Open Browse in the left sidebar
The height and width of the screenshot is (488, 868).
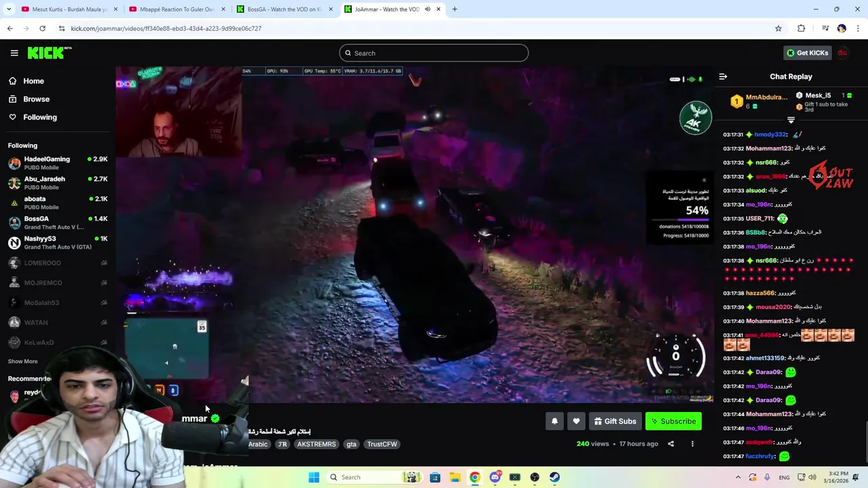click(x=36, y=99)
